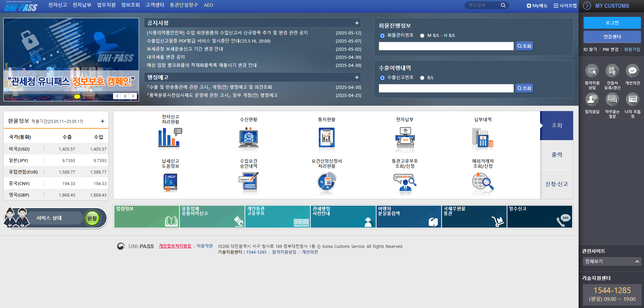Viewport: 644px width, 308px height.
Task: Click the 로그인 button
Action: pyautogui.click(x=612, y=23)
